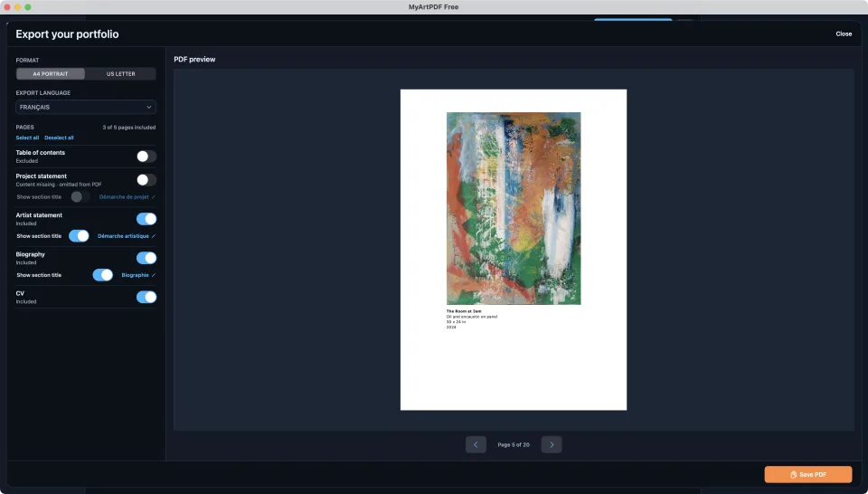Click Deselect all pages link
The width and height of the screenshot is (868, 494).
click(x=59, y=138)
